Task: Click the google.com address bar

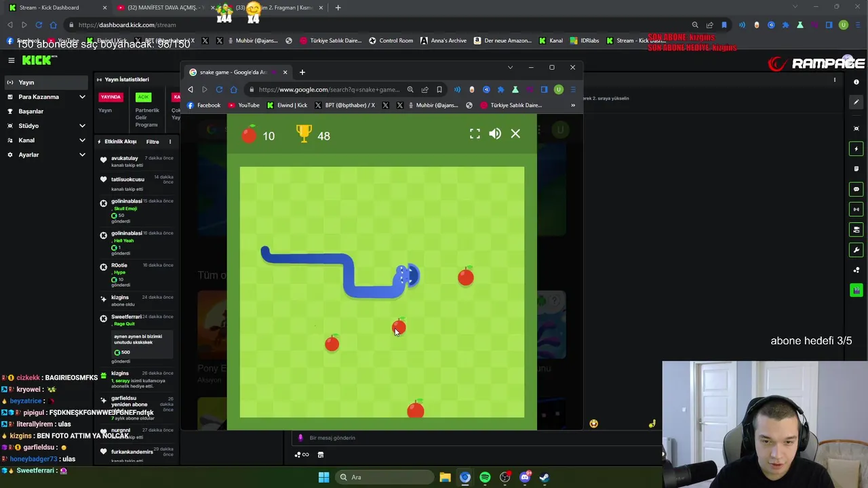Action: point(329,89)
